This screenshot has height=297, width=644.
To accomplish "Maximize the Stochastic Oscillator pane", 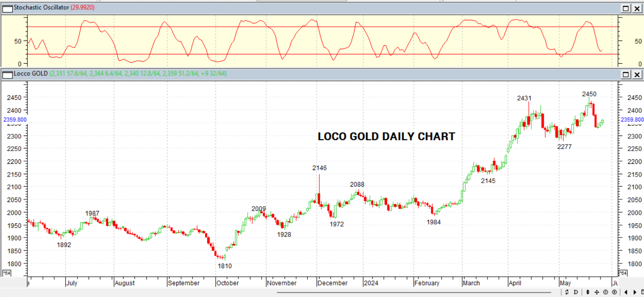I will coord(626,8).
